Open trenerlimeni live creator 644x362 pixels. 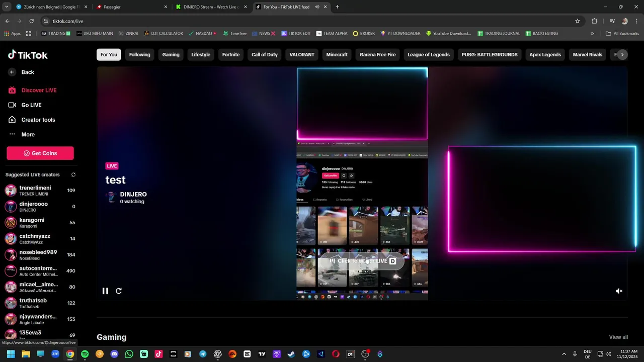40,191
